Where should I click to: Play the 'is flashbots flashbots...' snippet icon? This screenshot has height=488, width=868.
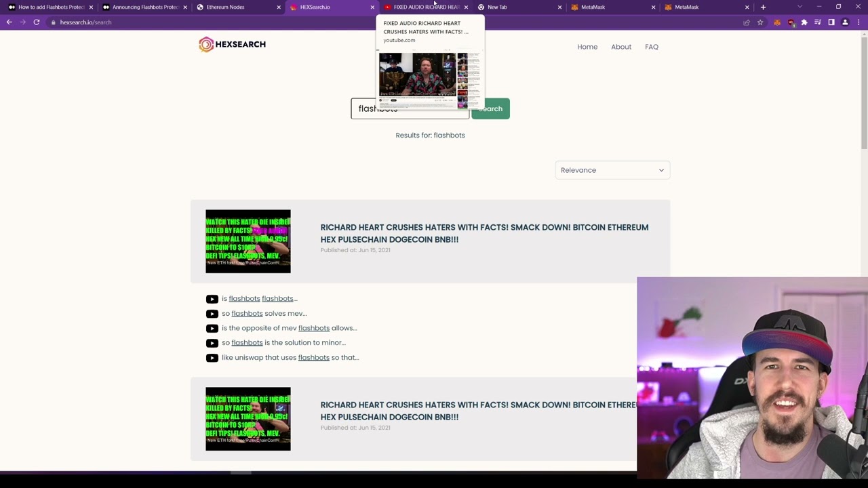[212, 299]
